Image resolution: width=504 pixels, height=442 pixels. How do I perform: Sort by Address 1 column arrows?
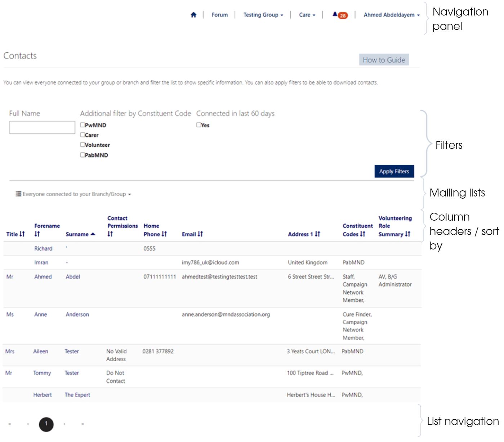point(317,234)
